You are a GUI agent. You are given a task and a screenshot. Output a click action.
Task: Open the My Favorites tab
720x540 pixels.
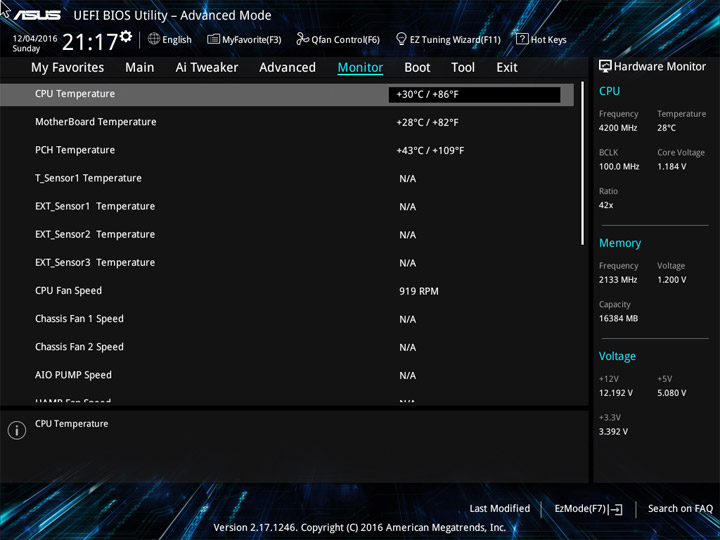point(68,68)
